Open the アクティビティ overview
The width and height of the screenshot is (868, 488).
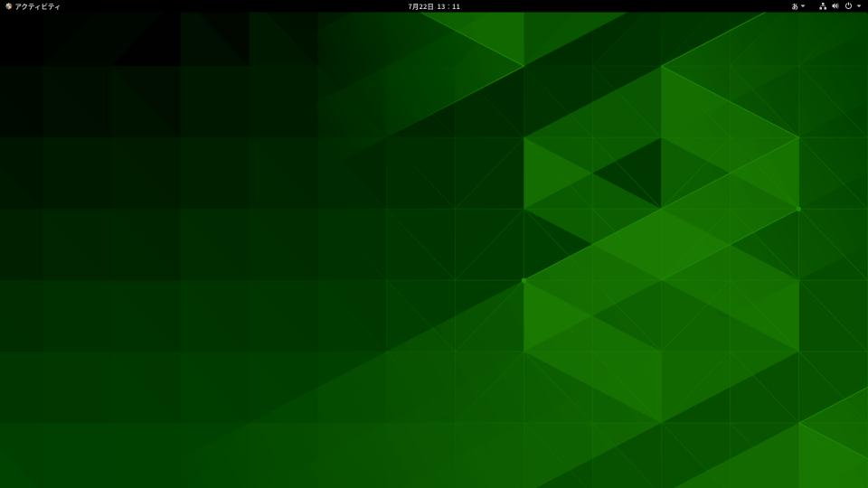coord(33,6)
